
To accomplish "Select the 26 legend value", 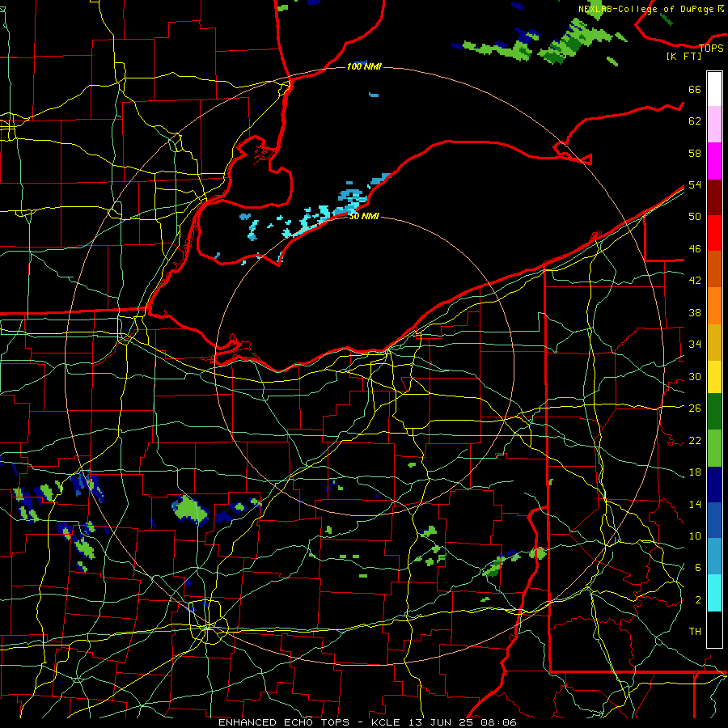I will (695, 408).
